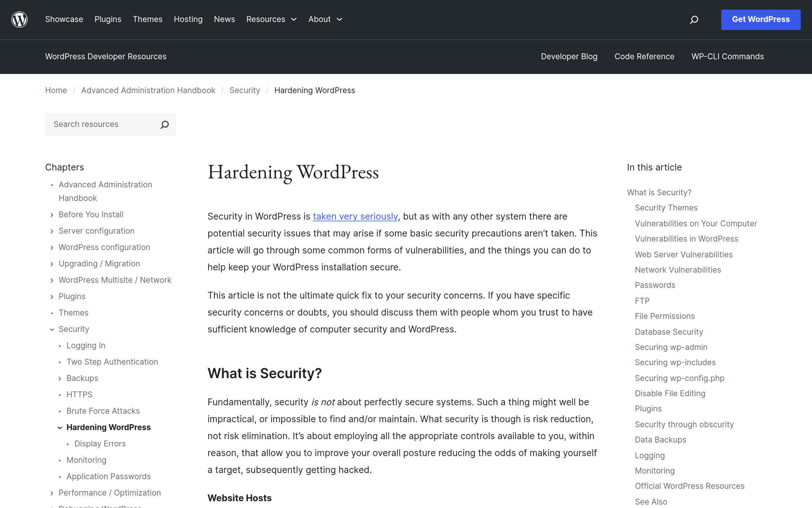Open Two Step Authentication chapter

[112, 362]
